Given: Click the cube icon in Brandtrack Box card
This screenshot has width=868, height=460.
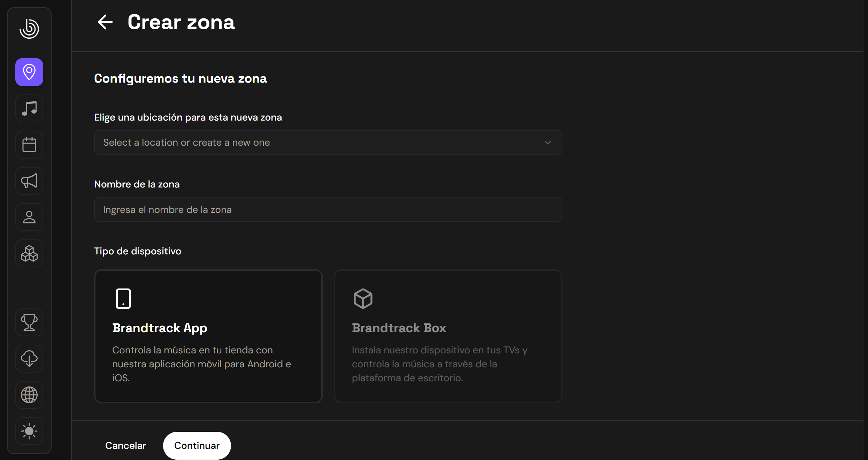Looking at the screenshot, I should point(363,299).
